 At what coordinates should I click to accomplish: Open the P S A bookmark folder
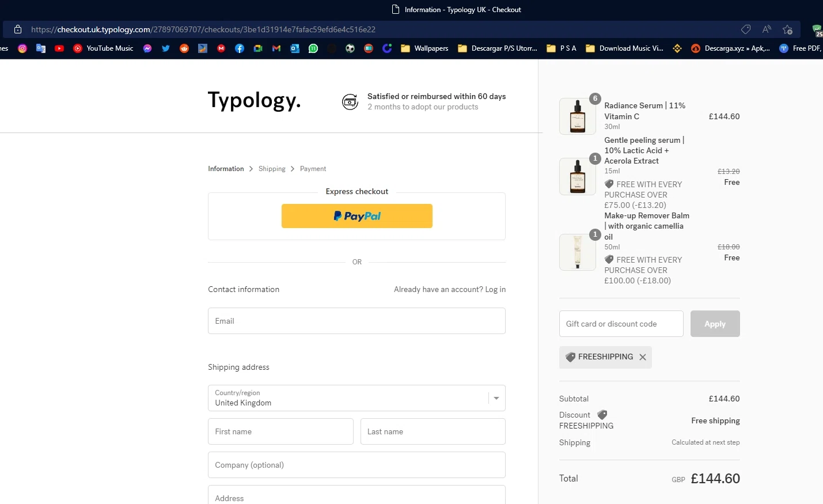(x=562, y=48)
